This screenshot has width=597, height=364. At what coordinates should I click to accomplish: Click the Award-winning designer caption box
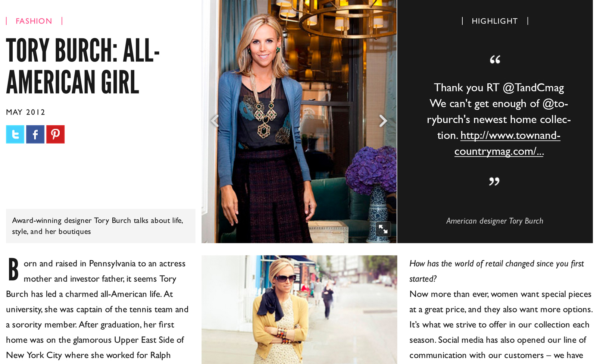[x=101, y=226]
